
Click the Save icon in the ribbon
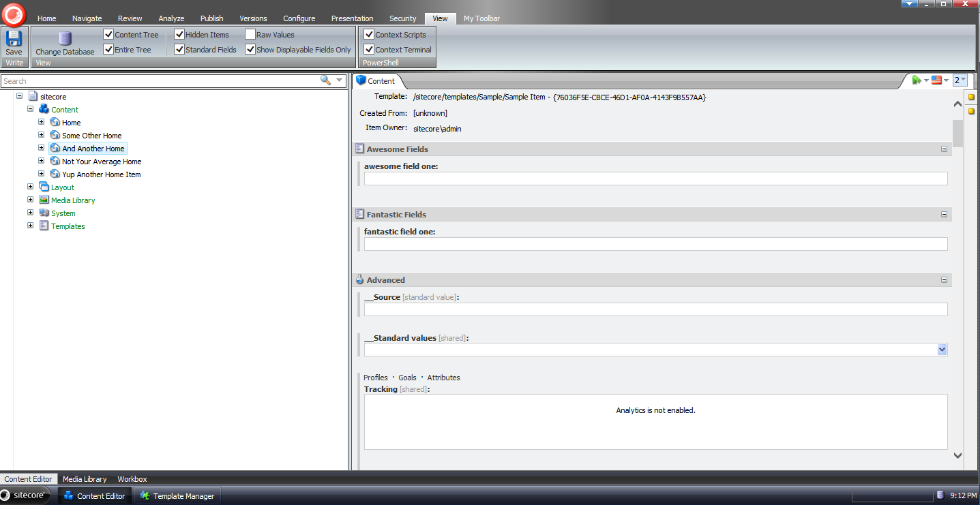point(14,38)
